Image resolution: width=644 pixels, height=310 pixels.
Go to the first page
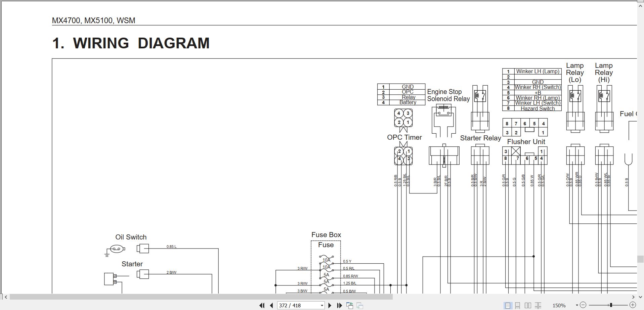[262, 305]
